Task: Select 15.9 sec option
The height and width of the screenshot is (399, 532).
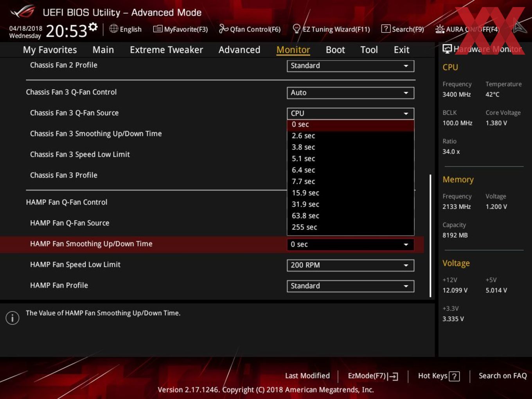Action: (350, 193)
